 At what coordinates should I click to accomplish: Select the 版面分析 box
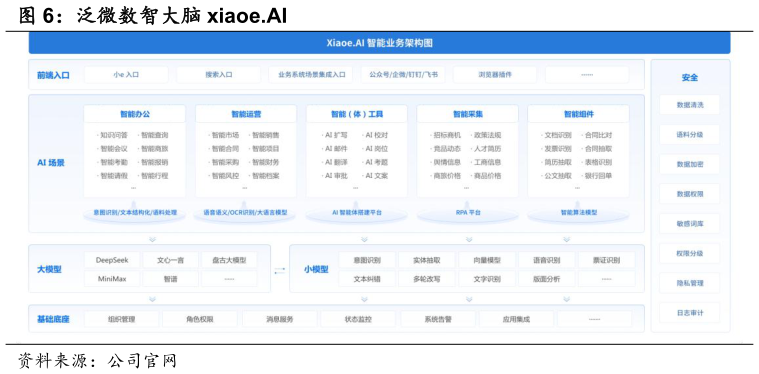pos(547,279)
